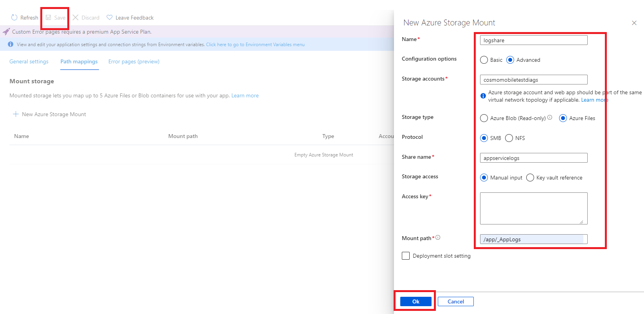Select the Basic configuration option
Viewport: 644px width, 314px height.
[484, 60]
